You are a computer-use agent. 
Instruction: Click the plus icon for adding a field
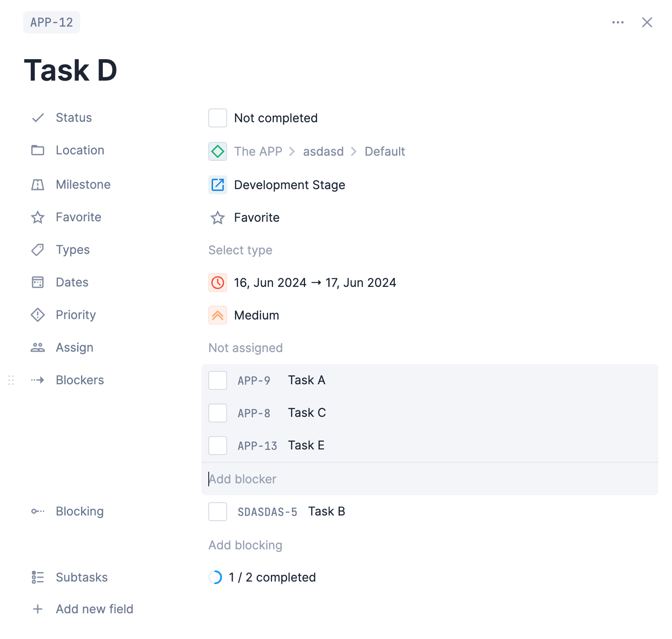(38, 609)
